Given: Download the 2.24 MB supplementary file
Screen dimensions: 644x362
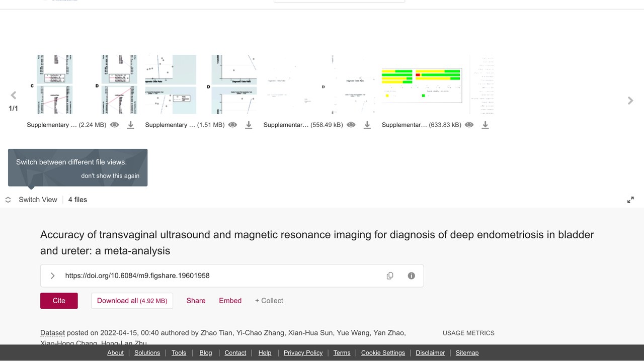Looking at the screenshot, I should pos(130,125).
